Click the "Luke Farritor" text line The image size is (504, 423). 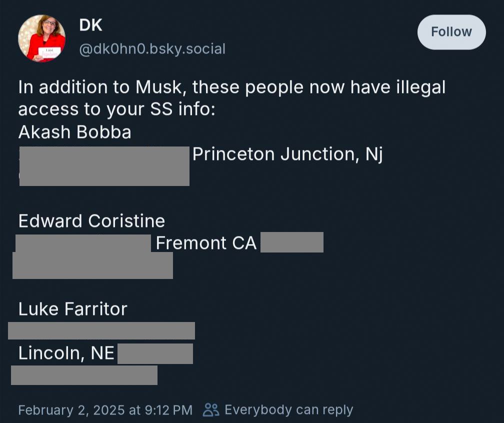(73, 309)
